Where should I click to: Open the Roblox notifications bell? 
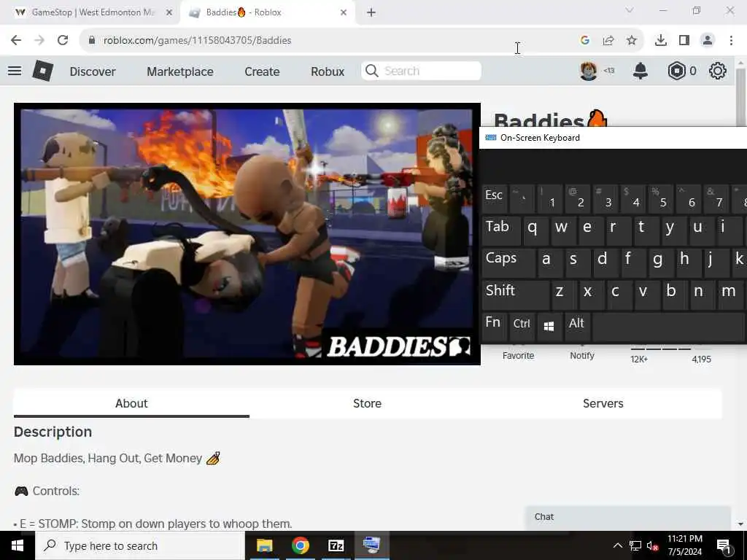click(x=640, y=71)
